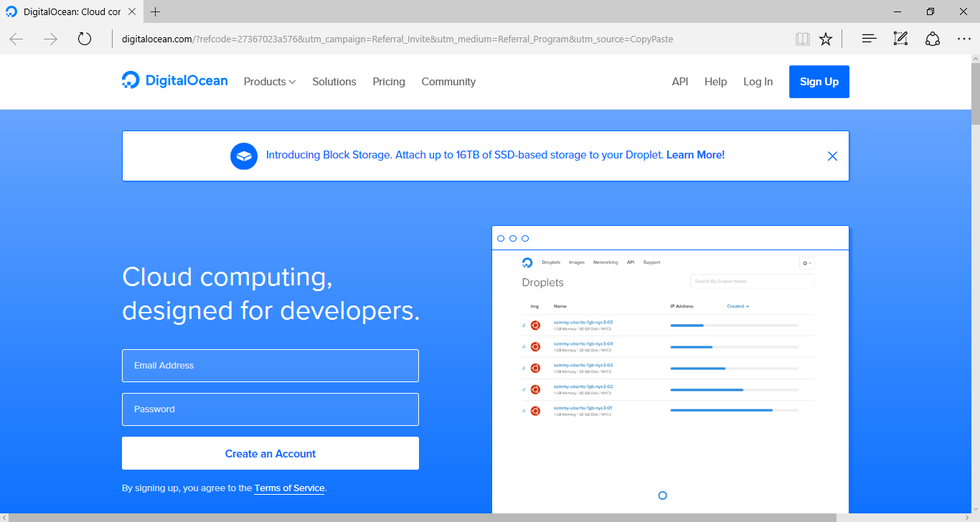The height and width of the screenshot is (522, 980).
Task: Open the Solutions nav item
Action: click(x=334, y=82)
